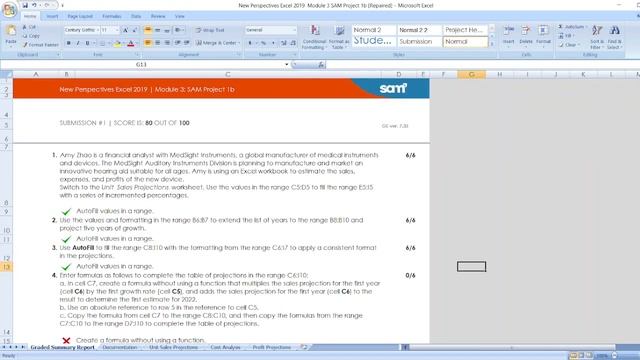
Task: Open Sort & Filter menu
Action: click(x=597, y=37)
